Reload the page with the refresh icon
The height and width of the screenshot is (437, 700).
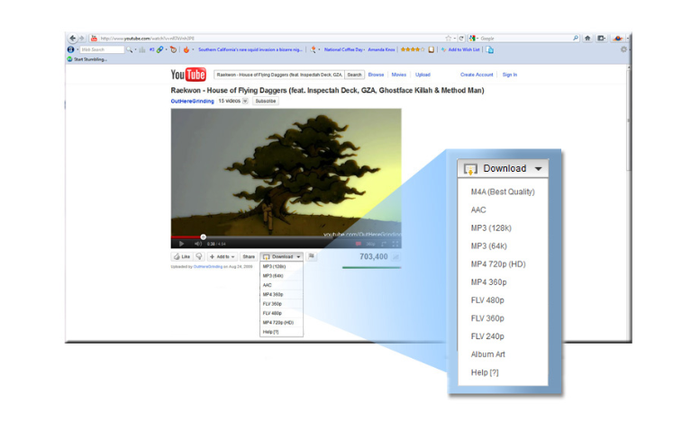click(461, 38)
